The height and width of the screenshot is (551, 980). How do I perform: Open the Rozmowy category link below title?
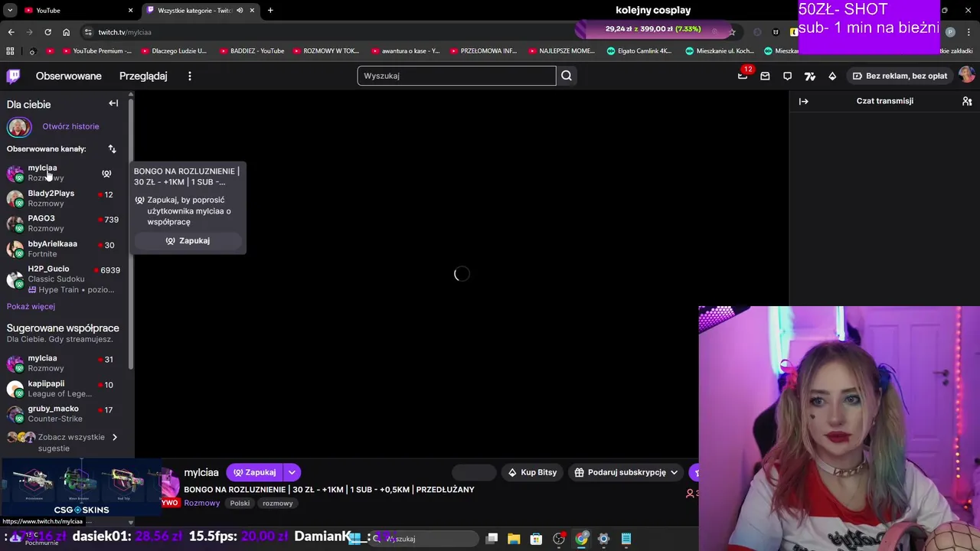click(x=201, y=503)
